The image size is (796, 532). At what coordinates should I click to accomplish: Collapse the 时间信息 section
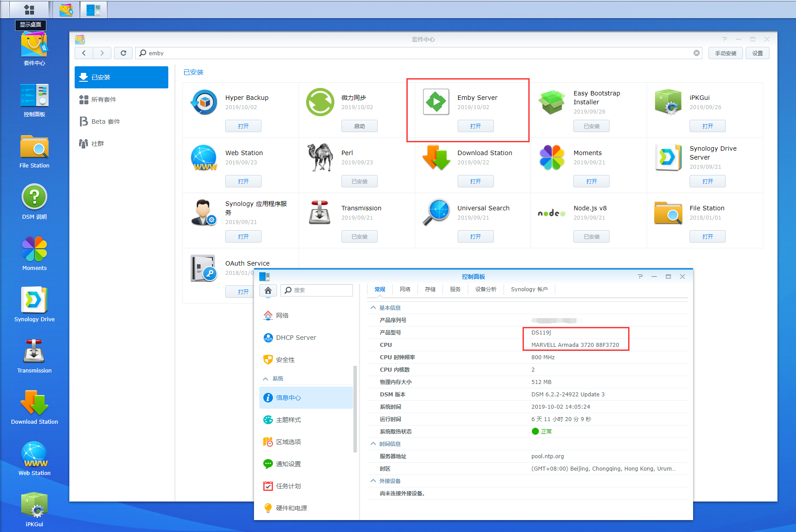click(x=373, y=444)
